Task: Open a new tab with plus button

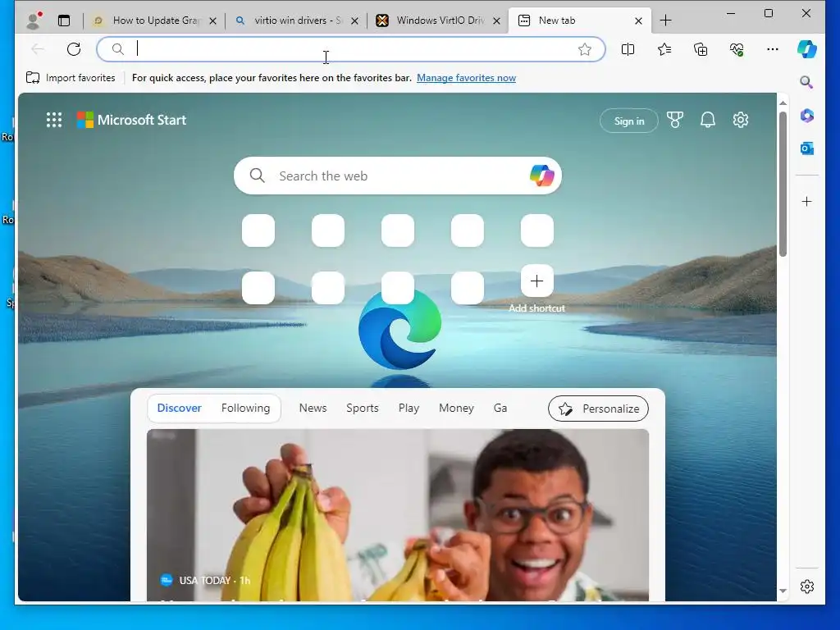Action: coord(665,21)
